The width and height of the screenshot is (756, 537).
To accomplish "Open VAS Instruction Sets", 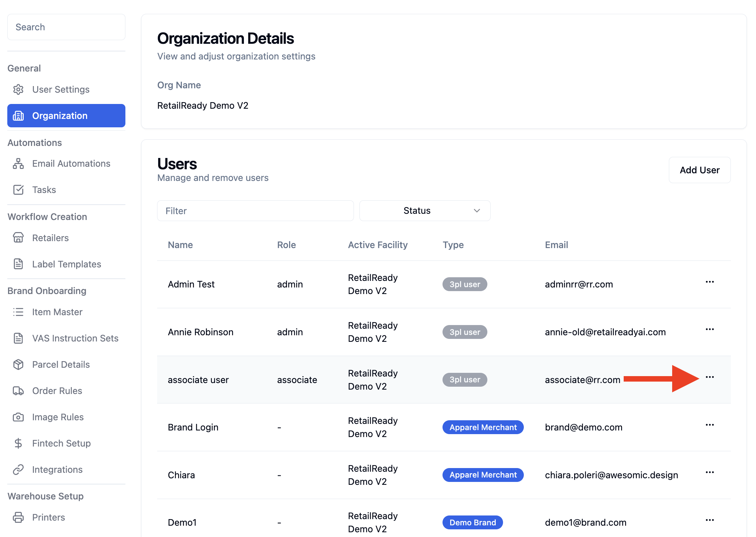I will pyautogui.click(x=66, y=338).
